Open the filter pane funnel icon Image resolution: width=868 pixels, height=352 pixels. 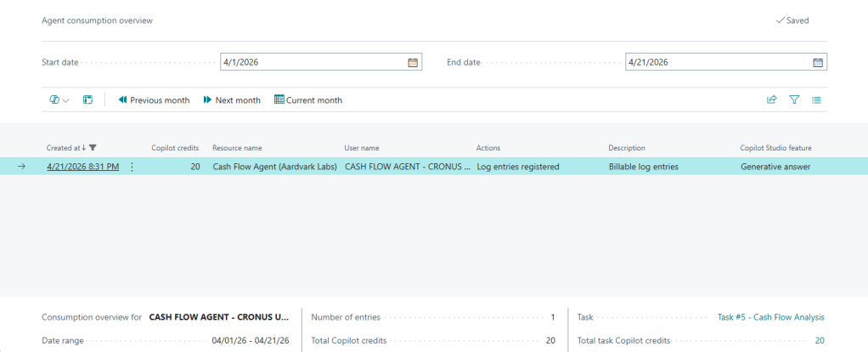pyautogui.click(x=794, y=100)
